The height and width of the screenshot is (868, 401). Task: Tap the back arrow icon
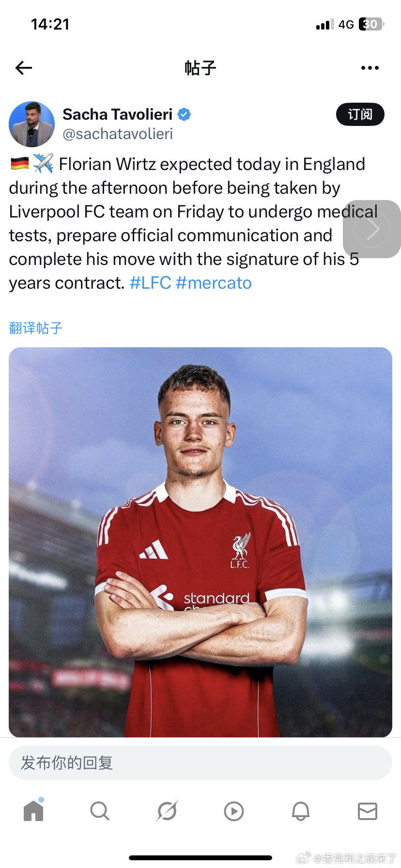click(x=23, y=68)
